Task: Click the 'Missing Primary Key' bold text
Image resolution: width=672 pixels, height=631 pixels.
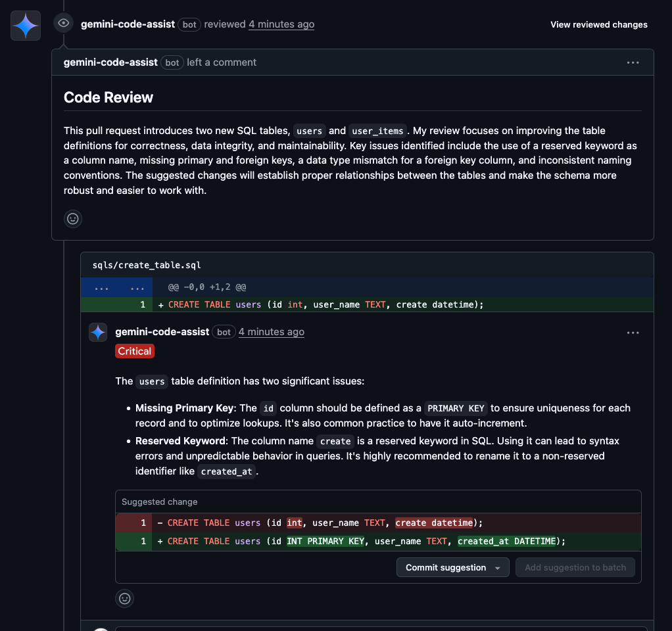Action: coord(185,408)
